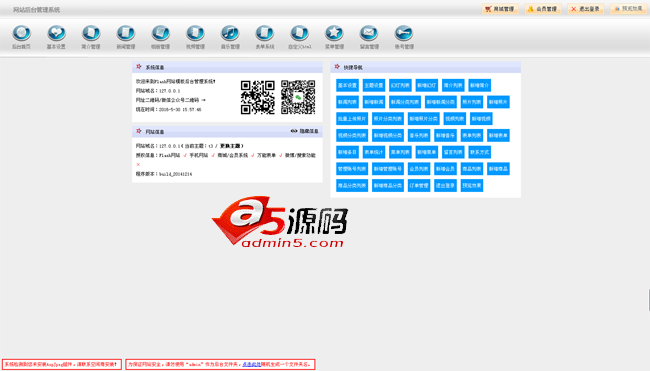The image size is (650, 371).
Task: Open 后台首页 home icon in toolbar
Action: [22, 33]
